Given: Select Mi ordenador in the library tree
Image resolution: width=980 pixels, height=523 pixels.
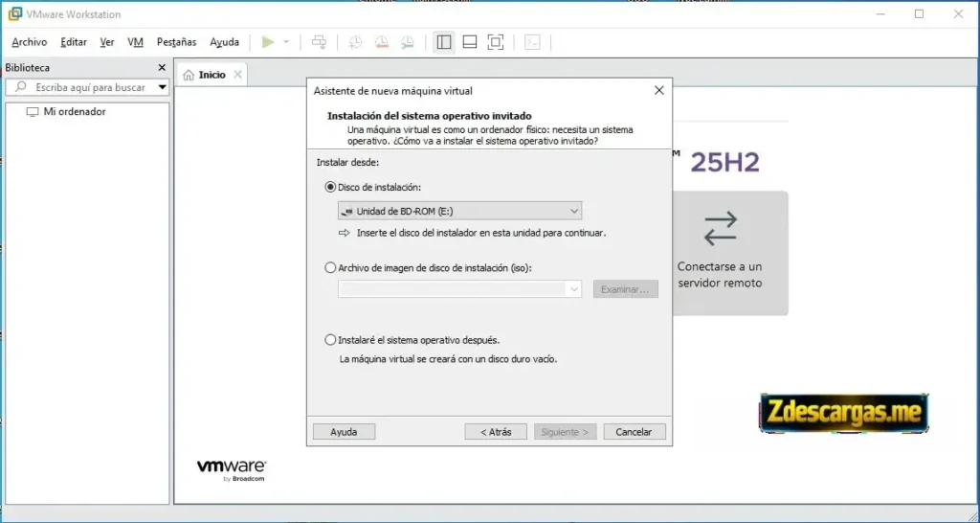Looking at the screenshot, I should coord(66,111).
